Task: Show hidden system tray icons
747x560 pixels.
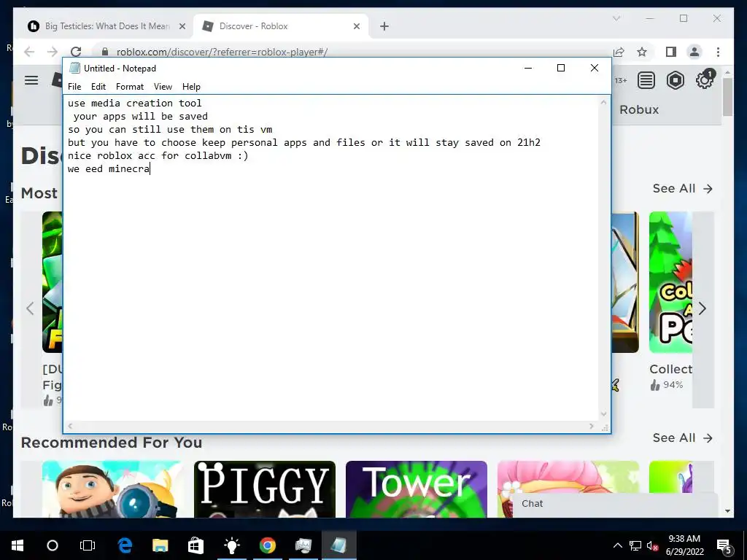Action: tap(617, 545)
